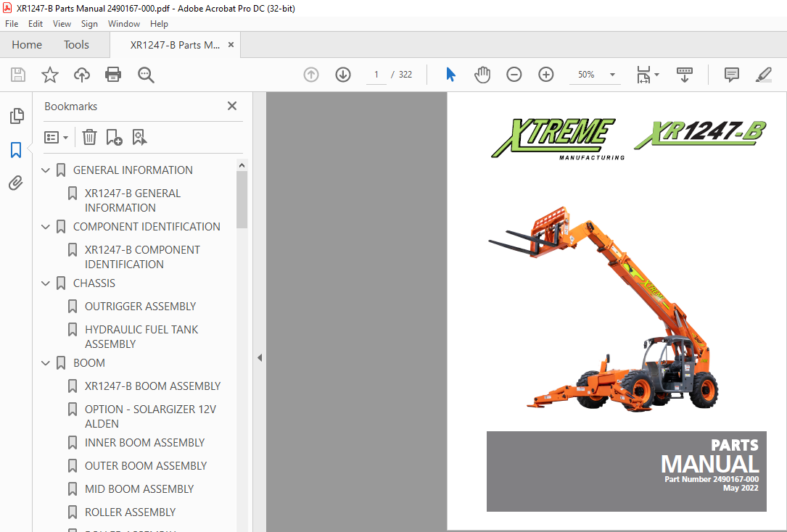Upload file to cloud icon

click(82, 75)
